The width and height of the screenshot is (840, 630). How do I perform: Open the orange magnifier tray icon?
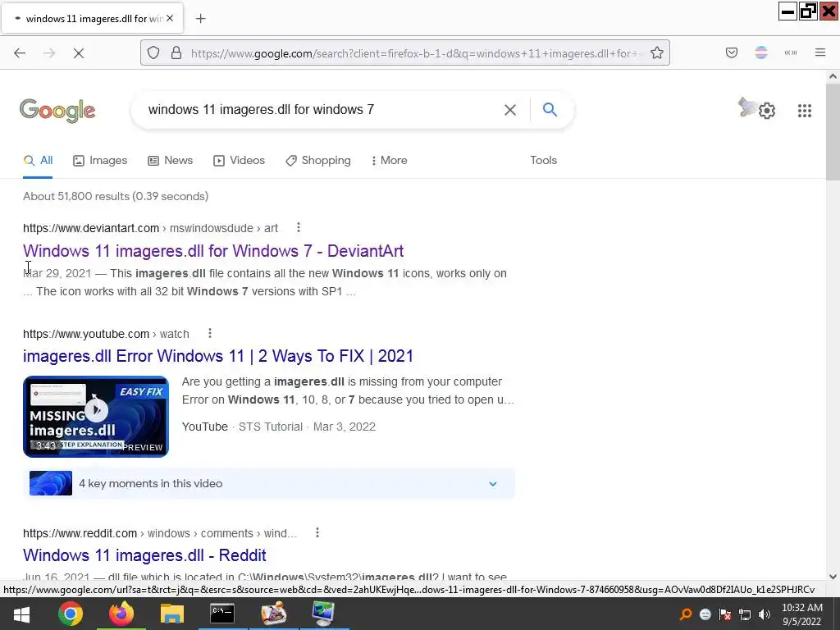(685, 614)
